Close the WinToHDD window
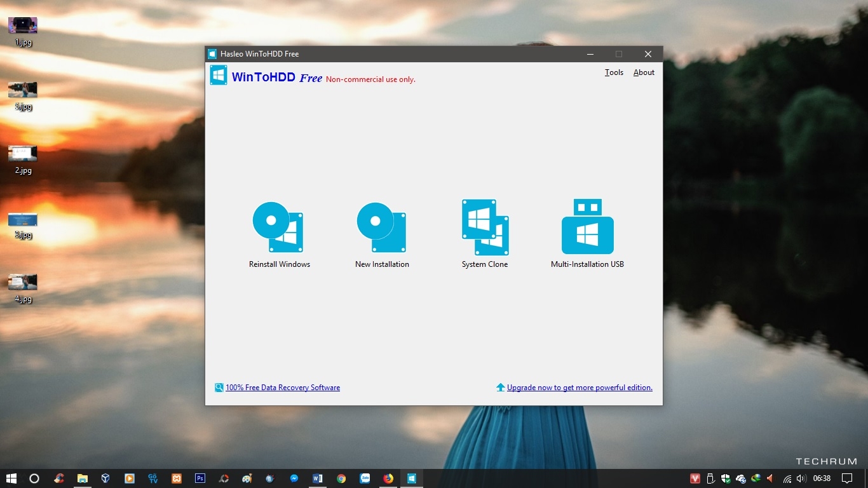 pyautogui.click(x=648, y=54)
